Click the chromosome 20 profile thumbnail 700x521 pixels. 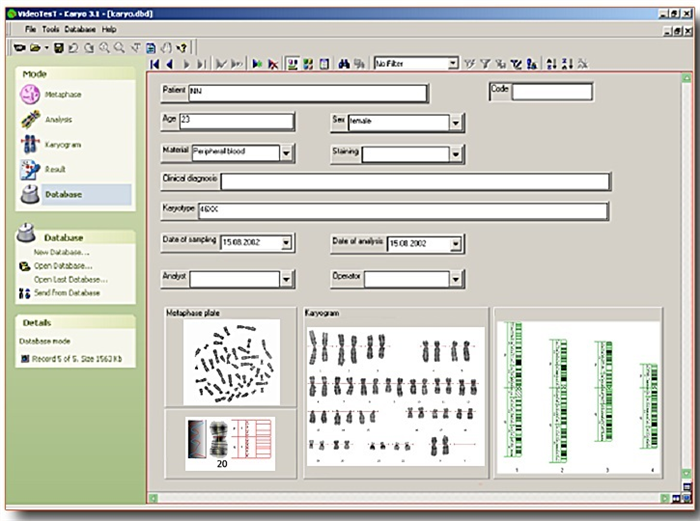[230, 444]
